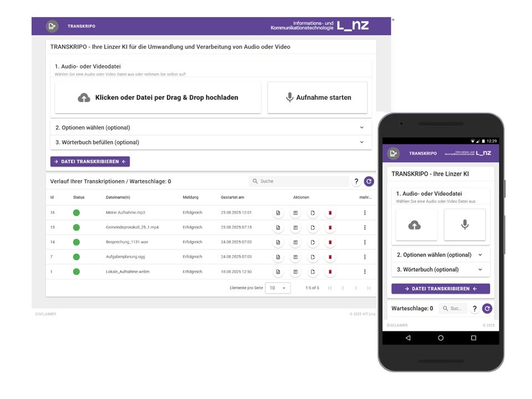Image resolution: width=532 pixels, height=399 pixels.
Task: Tap Android home circle button
Action: point(441,338)
